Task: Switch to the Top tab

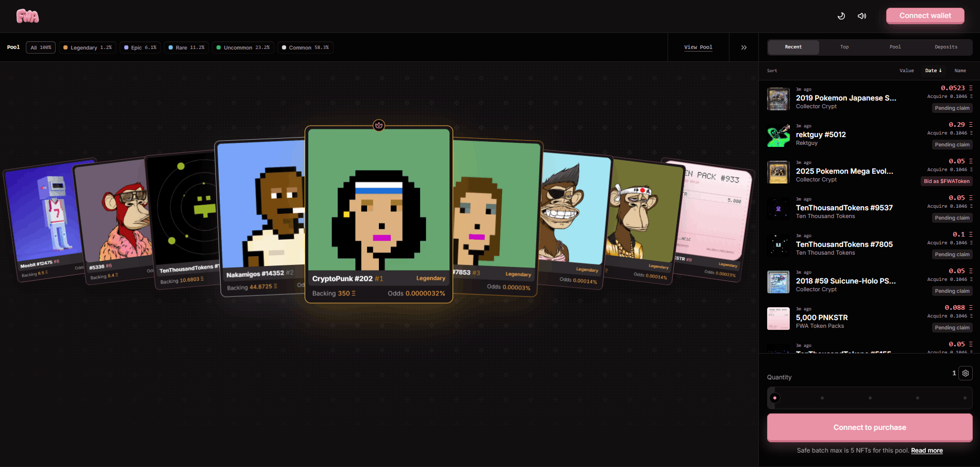Action: [x=844, y=47]
